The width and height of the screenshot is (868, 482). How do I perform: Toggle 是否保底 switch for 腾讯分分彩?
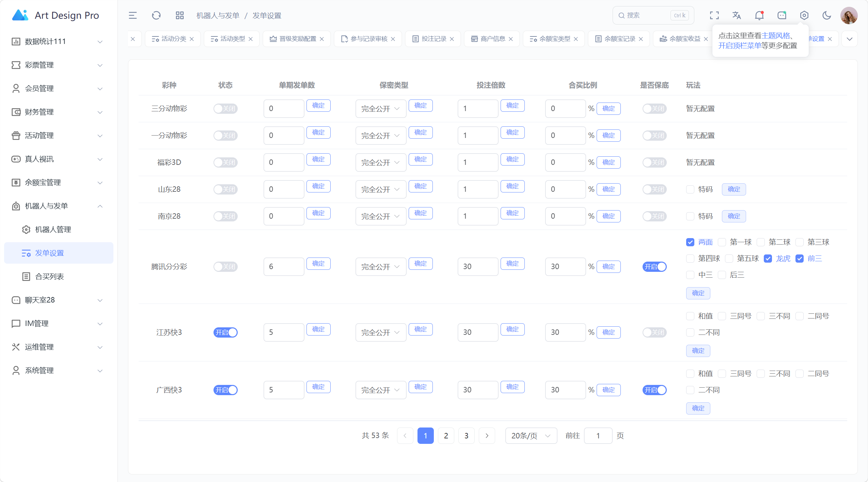[654, 267]
